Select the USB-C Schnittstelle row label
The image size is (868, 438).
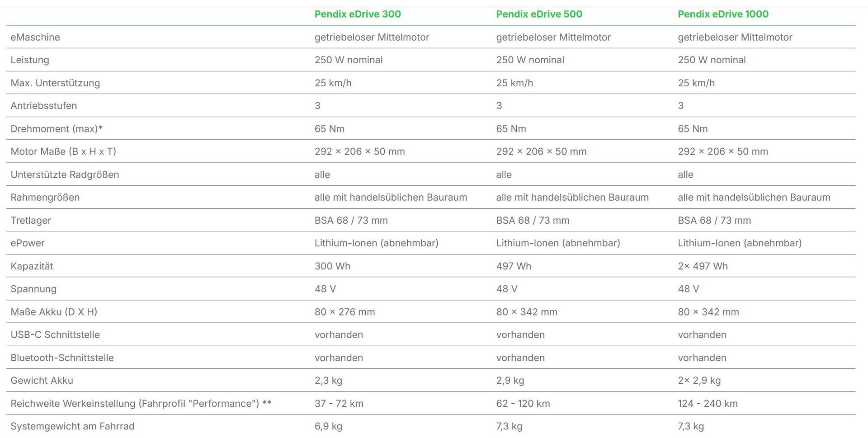click(x=55, y=334)
